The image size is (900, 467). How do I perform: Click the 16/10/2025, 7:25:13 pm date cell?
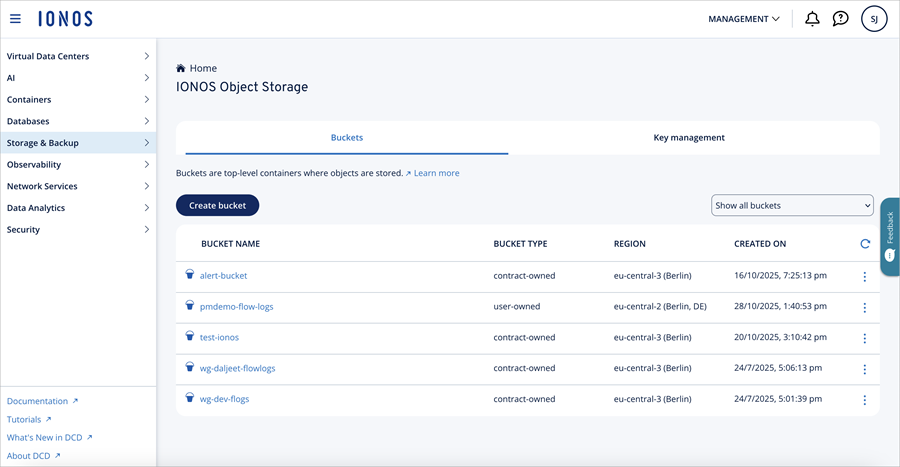(781, 275)
